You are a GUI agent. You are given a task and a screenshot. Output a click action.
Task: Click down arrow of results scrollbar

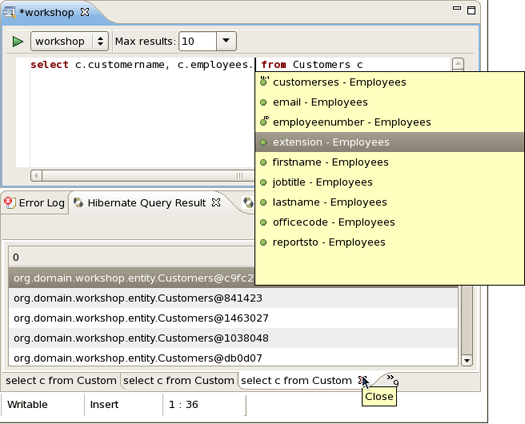pos(467,360)
